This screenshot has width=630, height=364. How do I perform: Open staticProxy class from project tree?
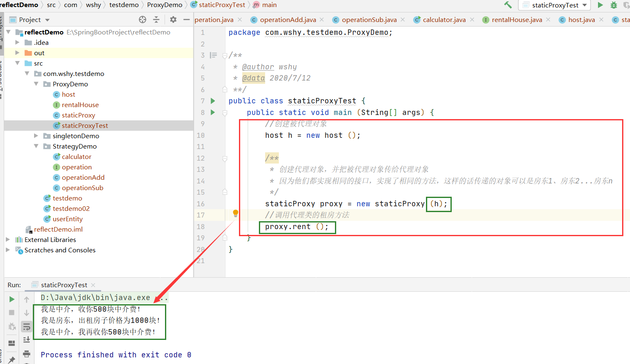click(79, 115)
